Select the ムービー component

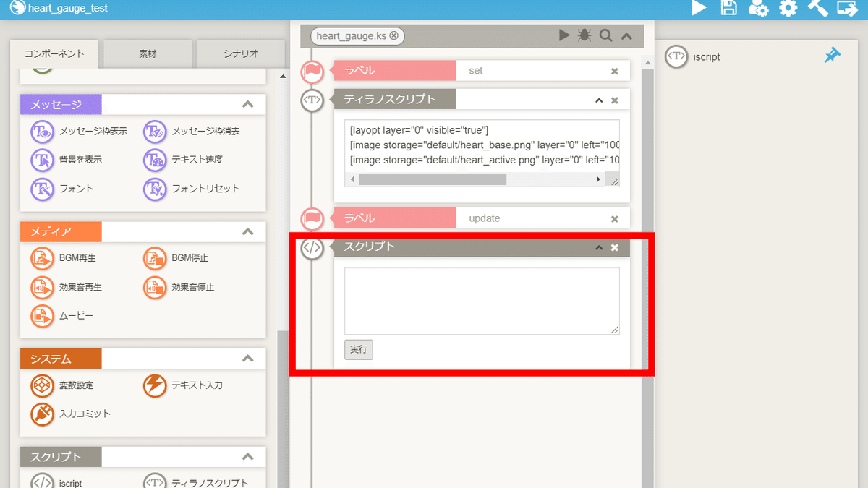(62, 316)
